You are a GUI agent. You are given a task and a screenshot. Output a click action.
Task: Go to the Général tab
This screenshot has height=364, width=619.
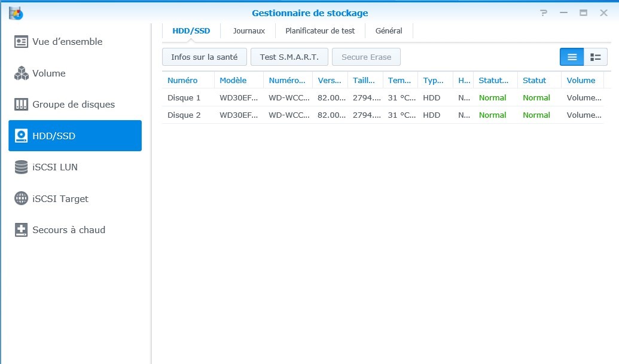389,30
